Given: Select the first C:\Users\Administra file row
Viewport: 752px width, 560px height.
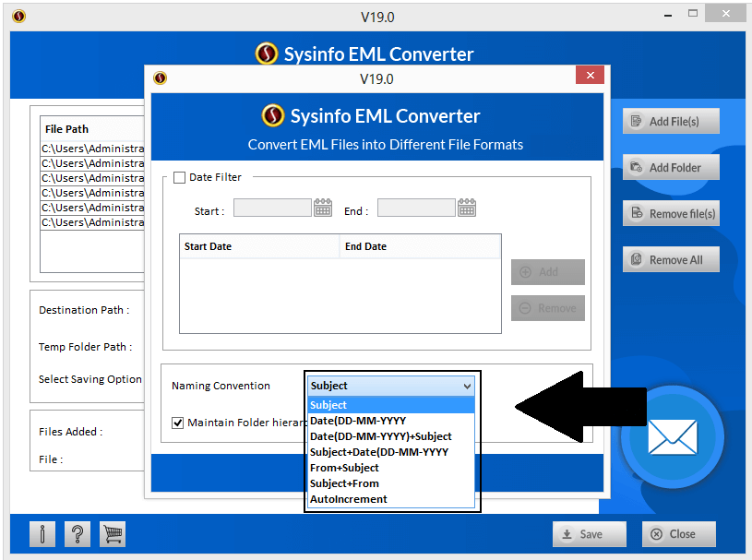Looking at the screenshot, I should click(x=92, y=149).
